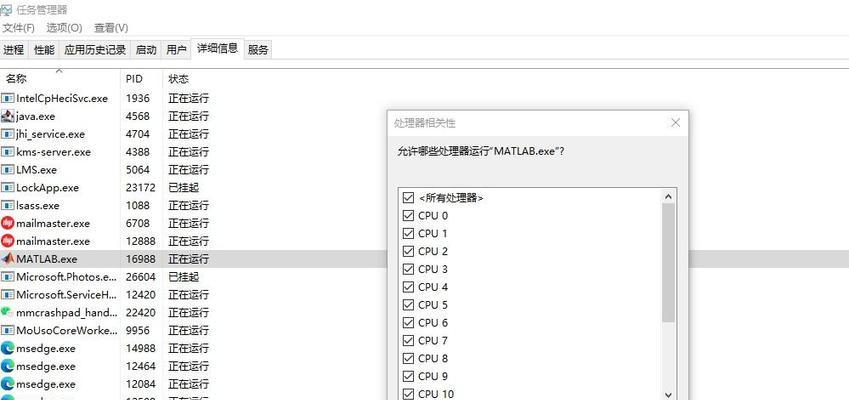The image size is (849, 400).
Task: Select the MATLAB.exe row name
Action: click(x=47, y=259)
